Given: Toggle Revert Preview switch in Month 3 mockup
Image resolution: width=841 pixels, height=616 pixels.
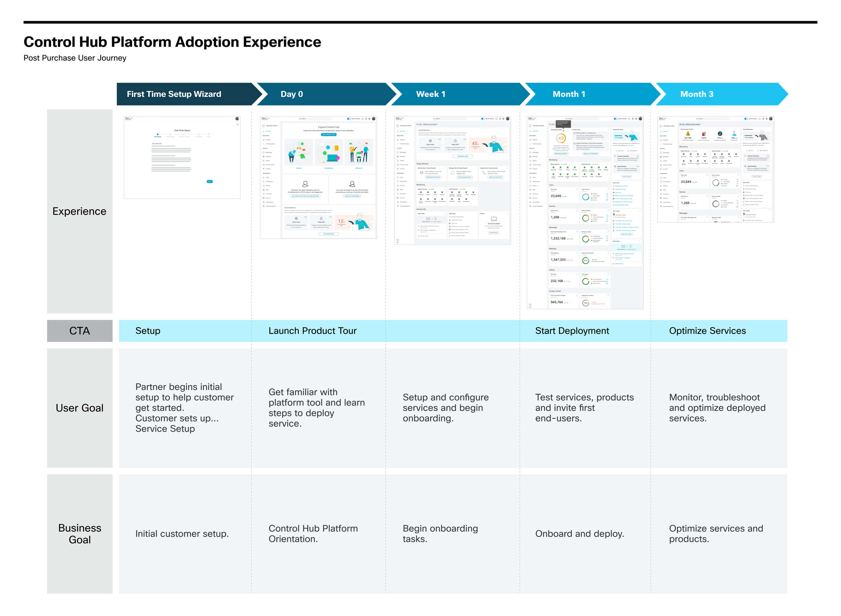Looking at the screenshot, I should 746,119.
